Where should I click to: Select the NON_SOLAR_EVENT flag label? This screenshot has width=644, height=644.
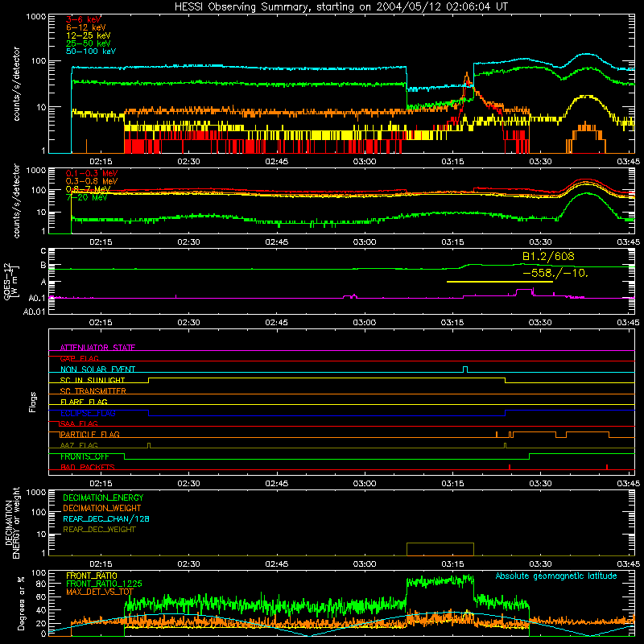tap(97, 369)
